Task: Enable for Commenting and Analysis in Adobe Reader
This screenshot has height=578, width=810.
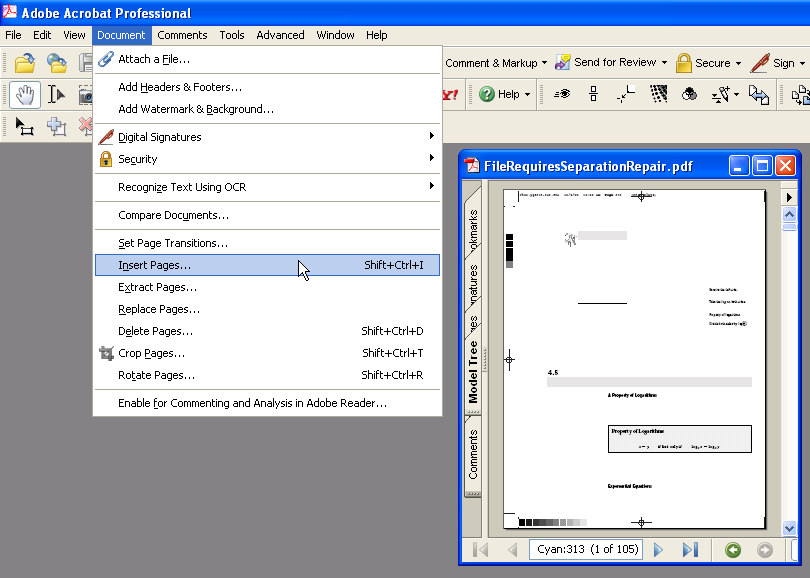Action: click(268, 403)
